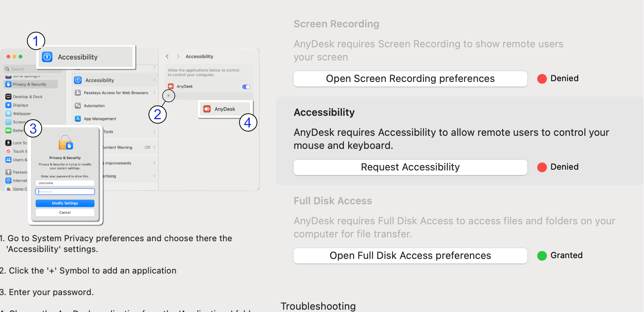Click Lock Screen icon in illustrated sidebar
The image size is (644, 312).
coord(8,143)
